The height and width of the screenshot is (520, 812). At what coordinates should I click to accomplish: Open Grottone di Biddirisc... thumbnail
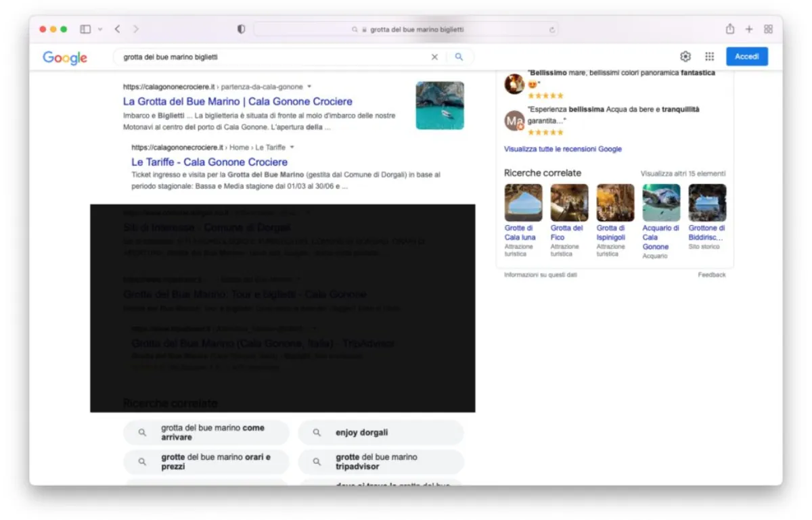click(708, 203)
